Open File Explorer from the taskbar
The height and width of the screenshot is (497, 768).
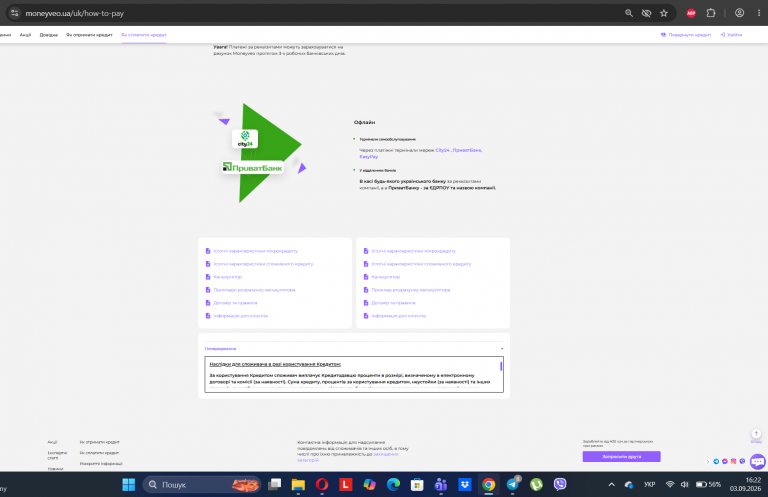pyautogui.click(x=298, y=485)
